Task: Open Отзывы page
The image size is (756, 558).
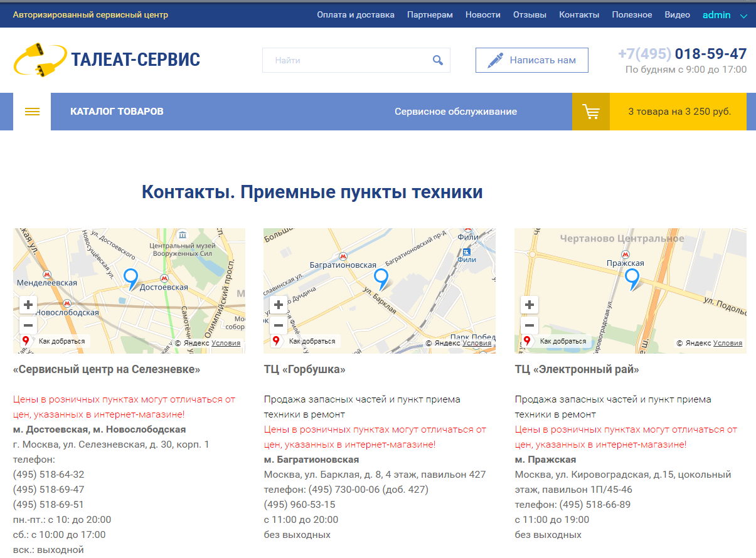Action: [530, 15]
